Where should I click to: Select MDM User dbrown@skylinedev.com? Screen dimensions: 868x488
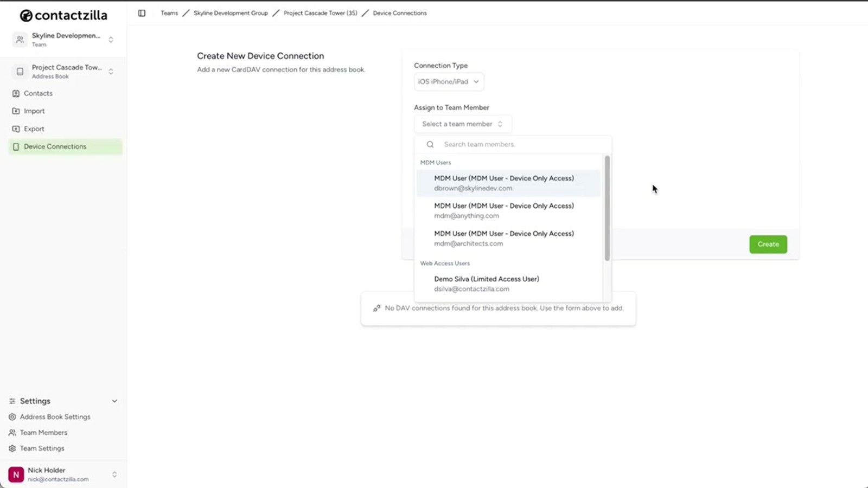coord(509,183)
